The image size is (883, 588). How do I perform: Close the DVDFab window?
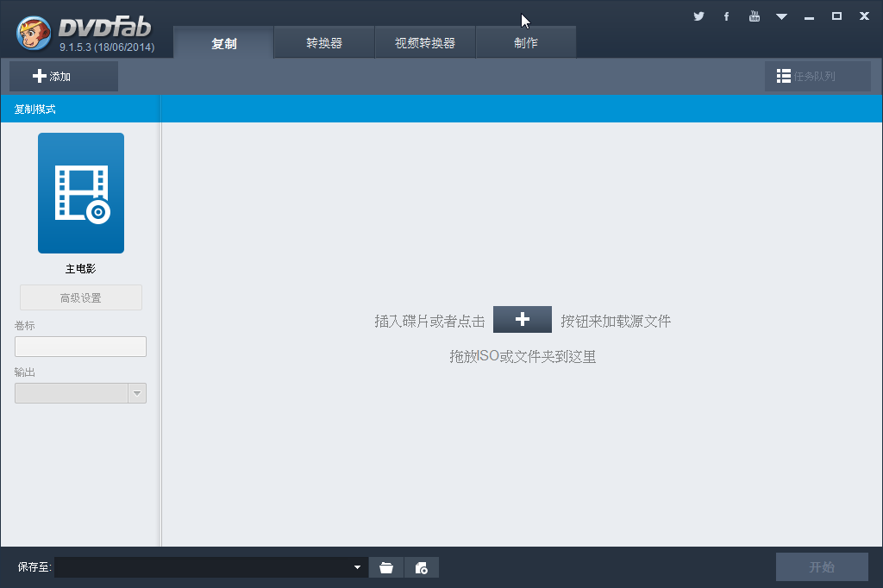[864, 16]
